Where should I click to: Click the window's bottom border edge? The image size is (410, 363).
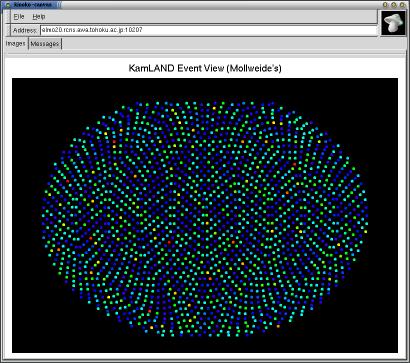tap(205, 361)
